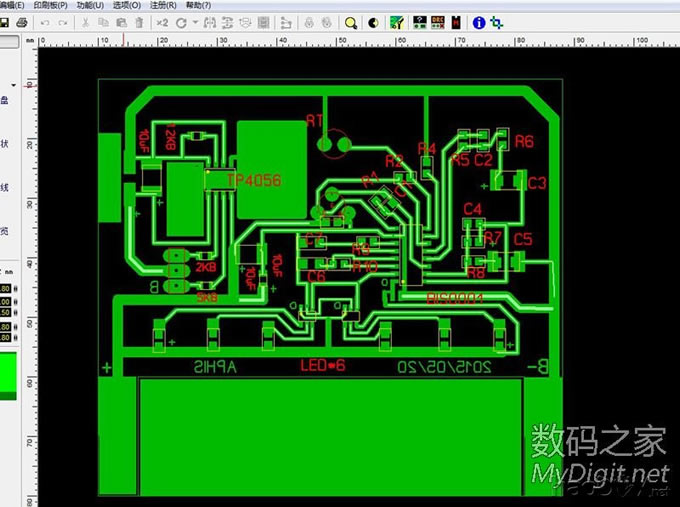680x507 pixels.
Task: Click the scissors Cut icon
Action: tap(85, 22)
